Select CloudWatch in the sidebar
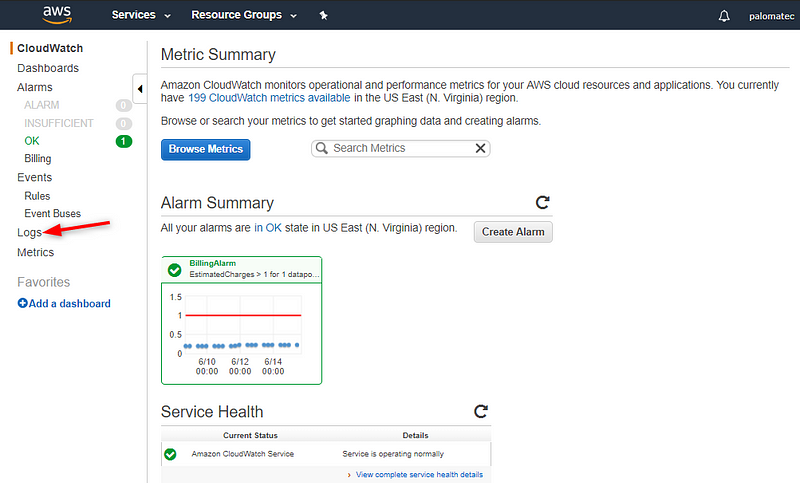The width and height of the screenshot is (800, 483). [50, 48]
